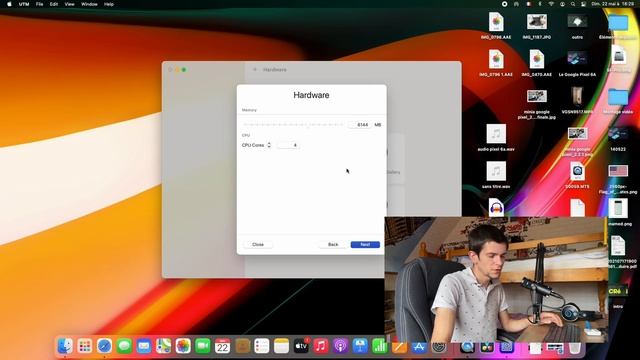Open Numbers from the Dock

[x=379, y=346]
